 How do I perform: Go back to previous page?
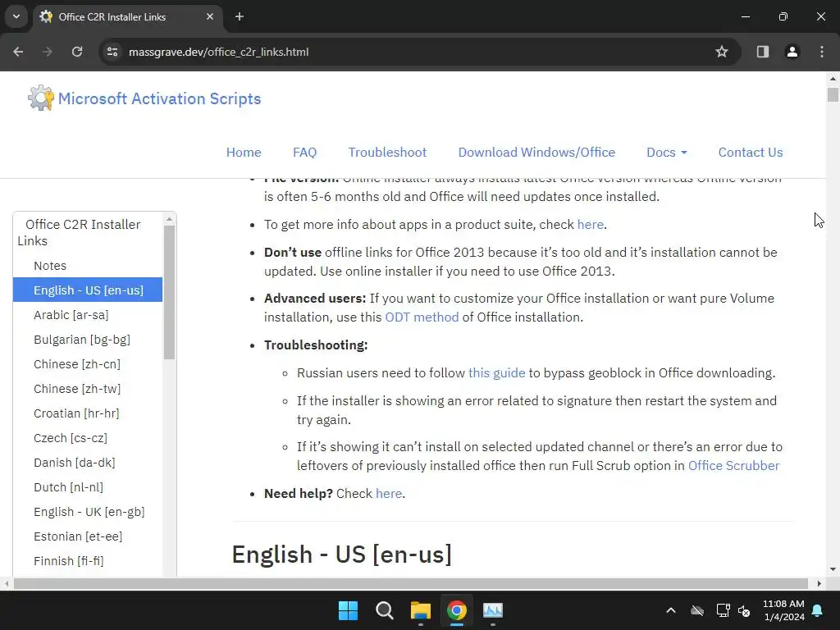click(18, 52)
